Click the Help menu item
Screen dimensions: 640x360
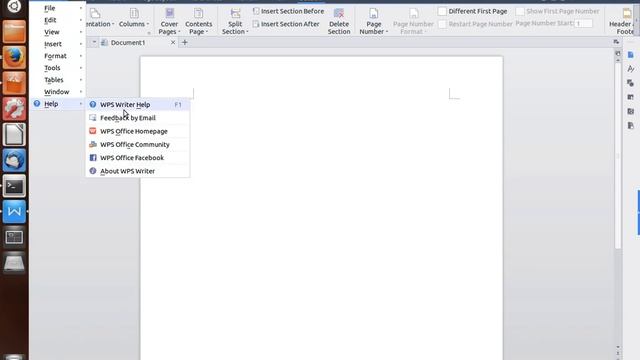(x=58, y=104)
